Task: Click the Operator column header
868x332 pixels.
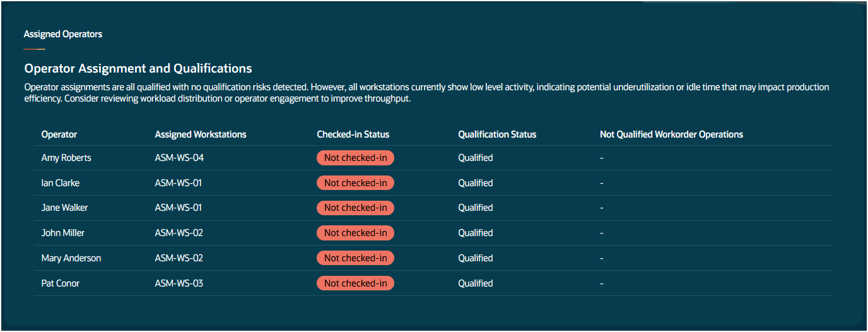Action: [x=59, y=134]
